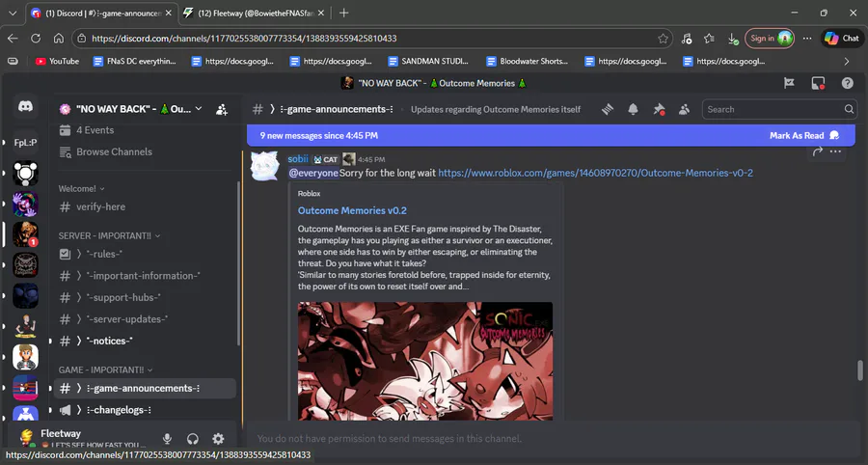Open User Settings gear icon
The image size is (868, 465).
click(x=219, y=439)
